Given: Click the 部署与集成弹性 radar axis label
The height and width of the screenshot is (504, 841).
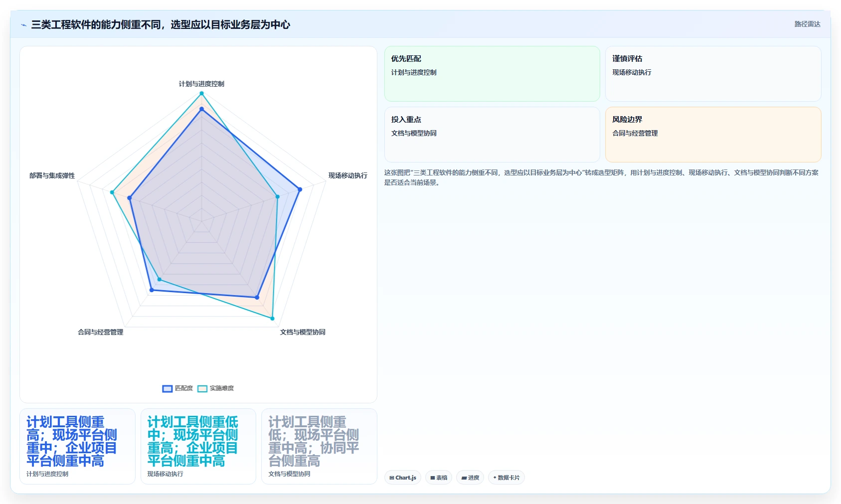Looking at the screenshot, I should point(52,175).
